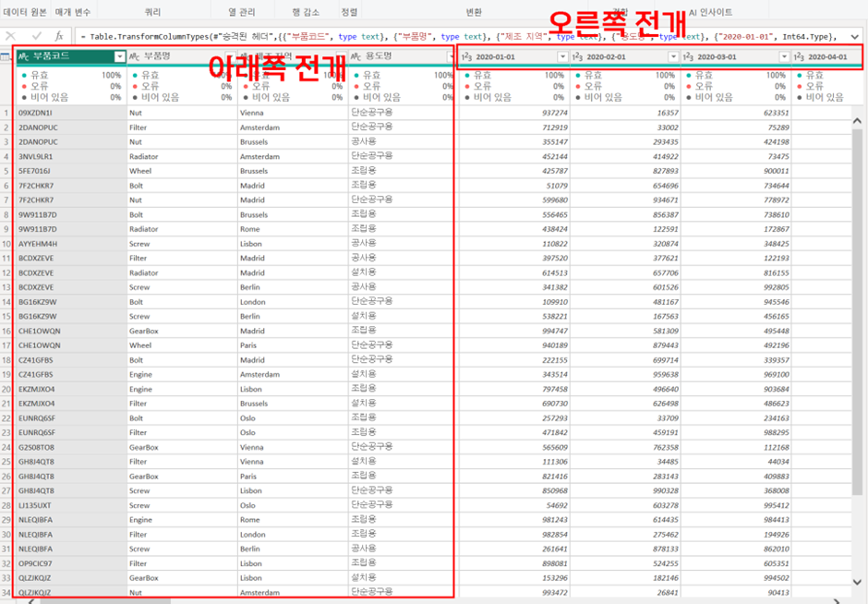Select the 부품명 column header
Viewport: 868px width, 604px height.
click(183, 56)
